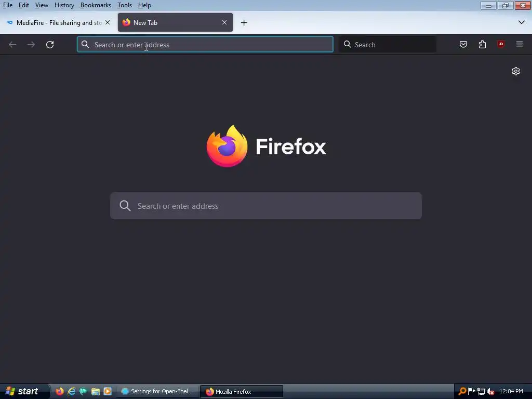Switch to Settings for Open-Shell taskbar button

pos(157,391)
